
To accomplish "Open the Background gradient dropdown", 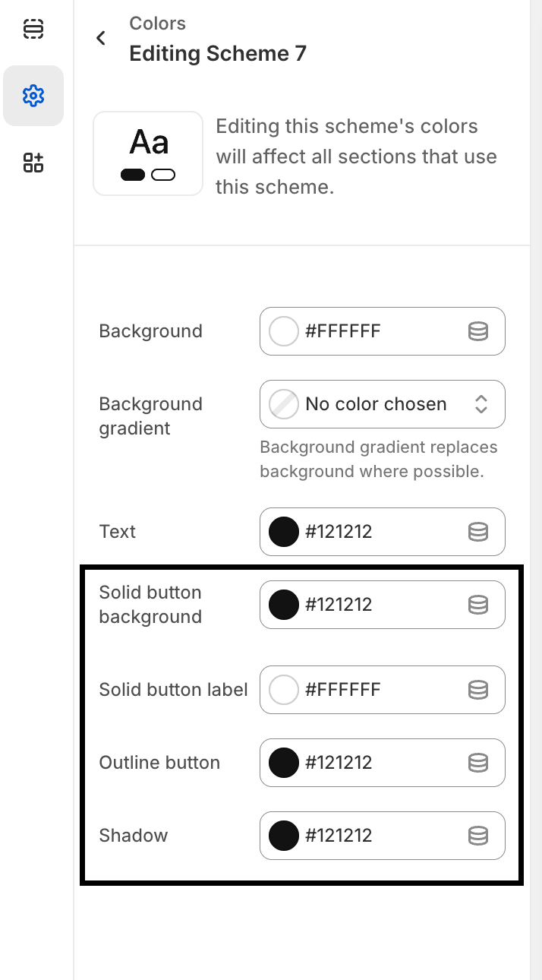I will tap(376, 404).
